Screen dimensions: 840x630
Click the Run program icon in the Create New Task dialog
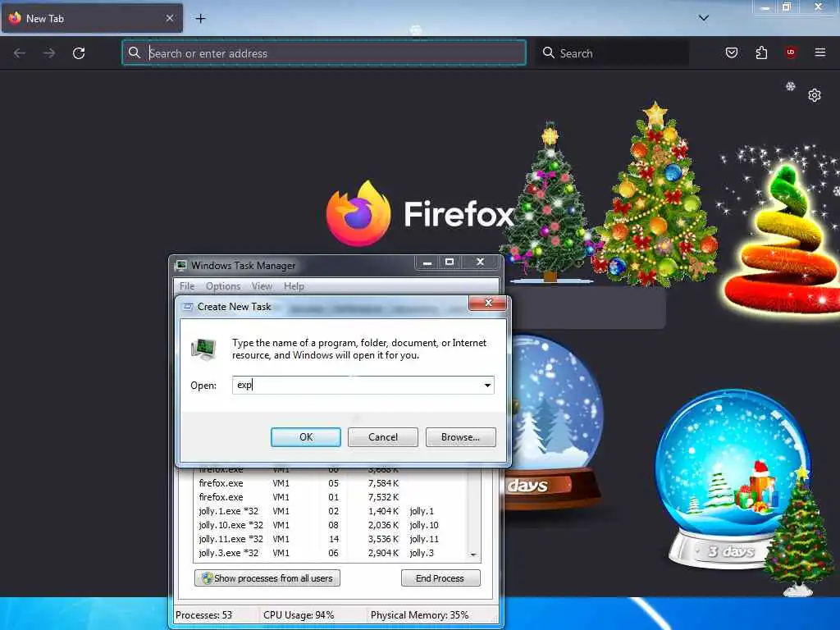click(x=203, y=349)
